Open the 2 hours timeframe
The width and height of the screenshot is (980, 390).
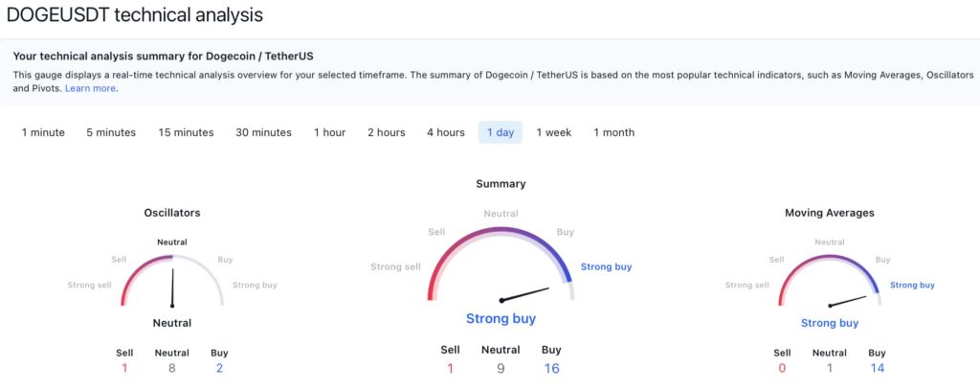pos(386,132)
